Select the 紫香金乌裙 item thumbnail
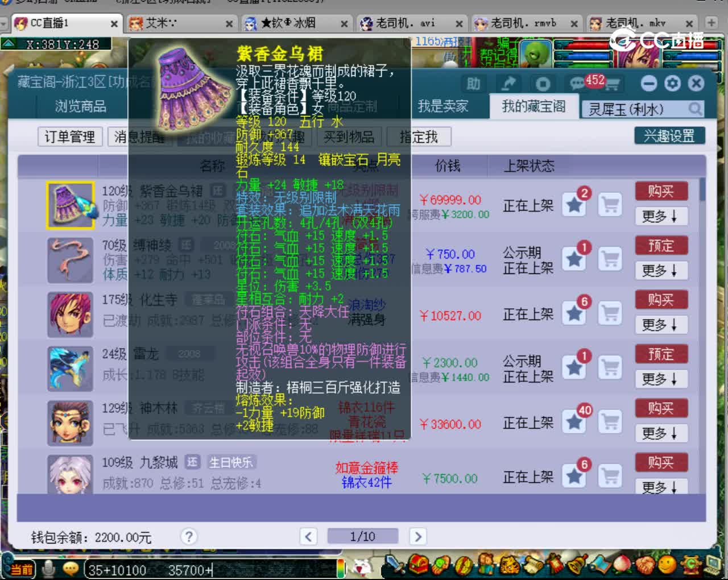This screenshot has height=580, width=728. [70, 205]
